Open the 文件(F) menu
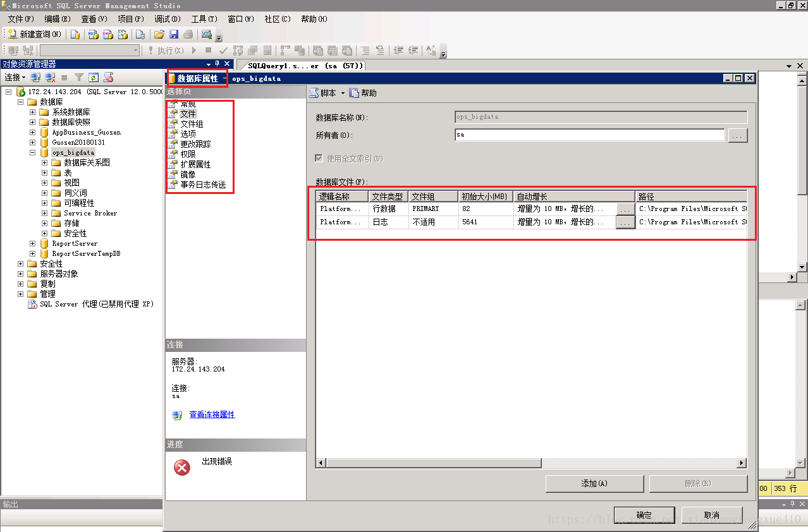Screen dimensions: 808x532 (x=21, y=19)
